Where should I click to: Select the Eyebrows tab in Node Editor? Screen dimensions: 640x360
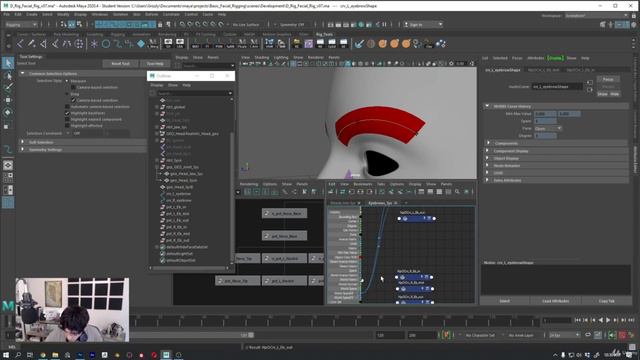click(x=380, y=203)
